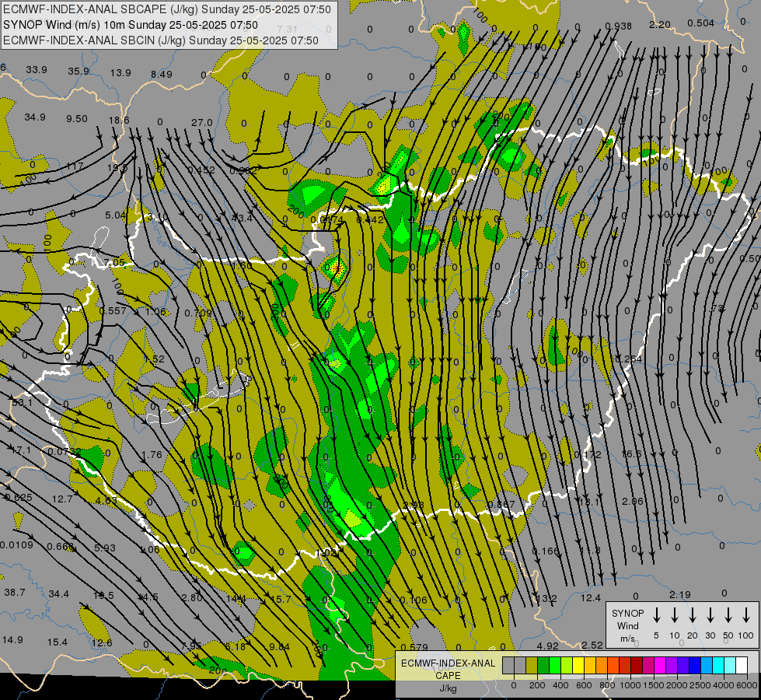Click the map value 2.19
The height and width of the screenshot is (700, 761).
tap(679, 594)
